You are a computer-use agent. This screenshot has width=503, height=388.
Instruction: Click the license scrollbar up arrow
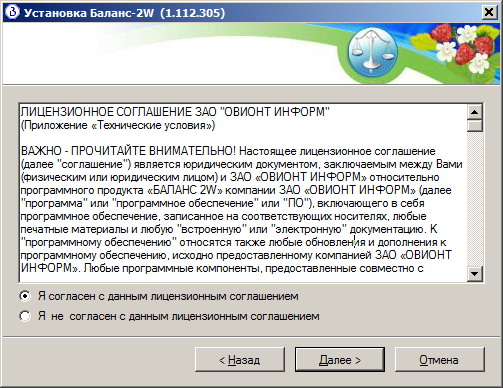point(474,112)
